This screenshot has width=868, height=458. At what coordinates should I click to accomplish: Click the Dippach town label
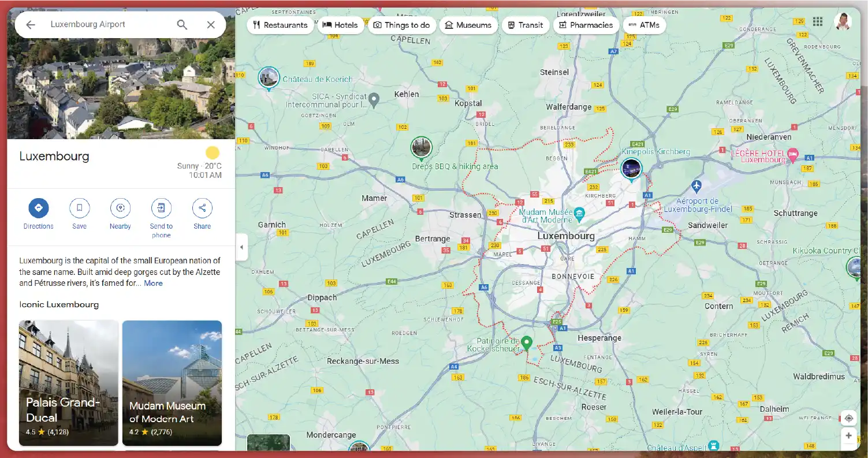coord(322,297)
